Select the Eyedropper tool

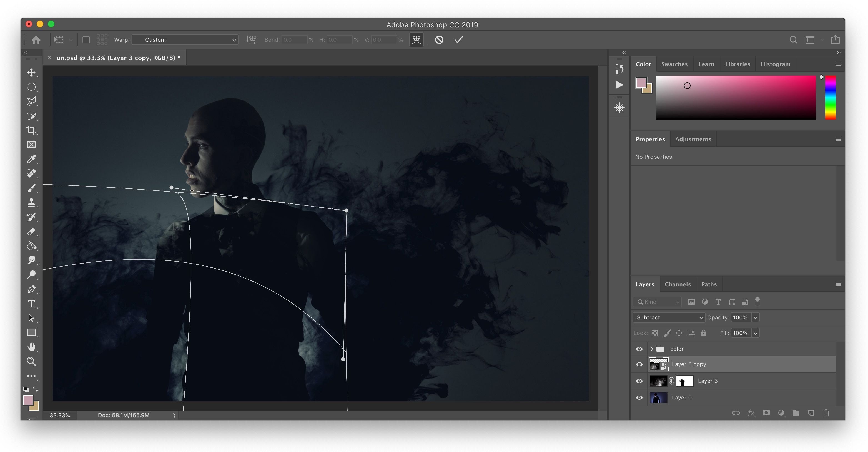pos(31,159)
